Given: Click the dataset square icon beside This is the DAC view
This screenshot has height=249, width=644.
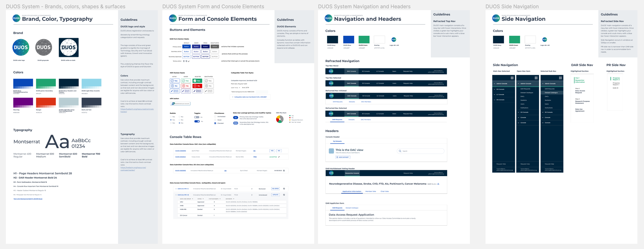Looking at the screenshot, I should (x=331, y=151).
